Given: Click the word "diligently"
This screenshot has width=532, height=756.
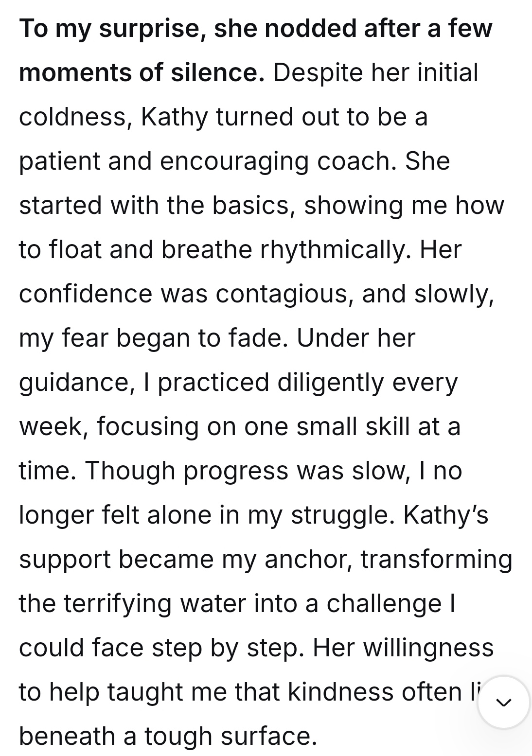Looking at the screenshot, I should [x=330, y=383].
